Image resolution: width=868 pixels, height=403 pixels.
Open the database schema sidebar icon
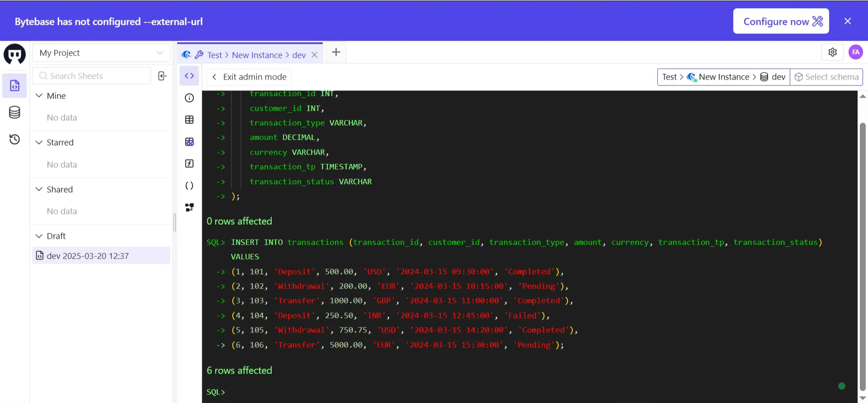pyautogui.click(x=14, y=113)
